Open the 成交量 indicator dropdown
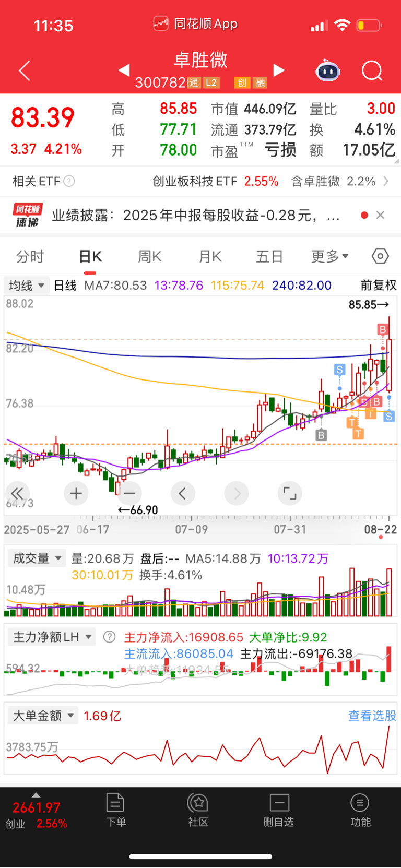The width and height of the screenshot is (401, 868). [37, 558]
